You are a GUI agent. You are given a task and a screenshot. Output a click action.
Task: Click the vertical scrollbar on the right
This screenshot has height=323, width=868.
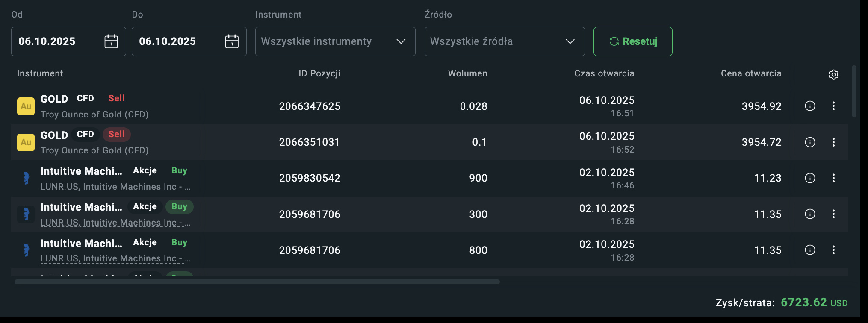[854, 91]
